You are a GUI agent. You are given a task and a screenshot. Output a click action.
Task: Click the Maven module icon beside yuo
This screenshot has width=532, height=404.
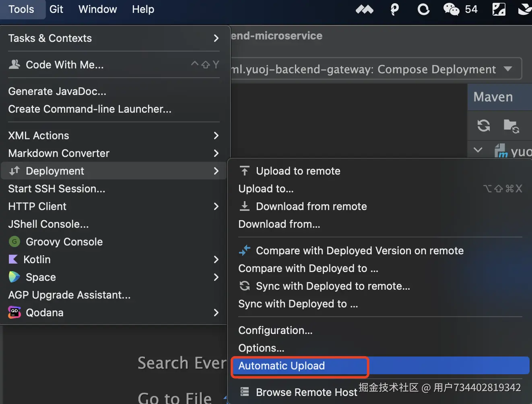pos(501,151)
